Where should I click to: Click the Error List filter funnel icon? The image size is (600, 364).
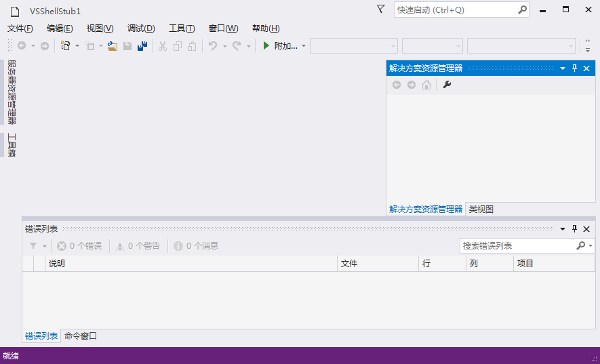coord(33,246)
